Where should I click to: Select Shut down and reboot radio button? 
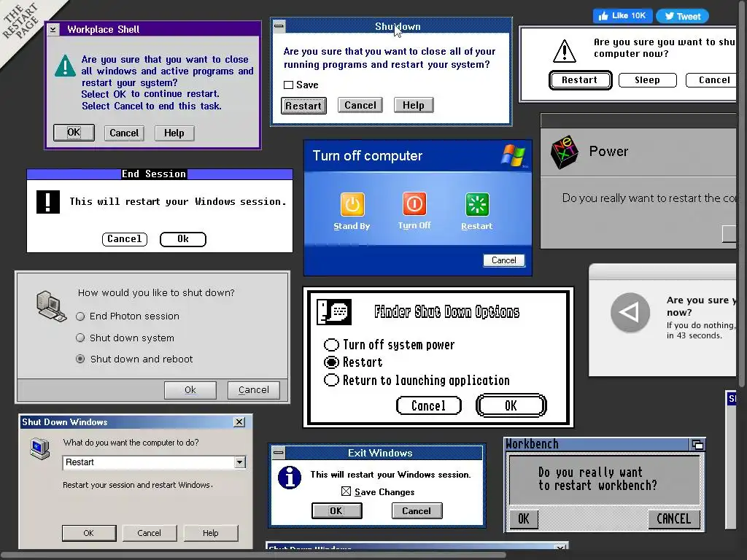coord(80,359)
